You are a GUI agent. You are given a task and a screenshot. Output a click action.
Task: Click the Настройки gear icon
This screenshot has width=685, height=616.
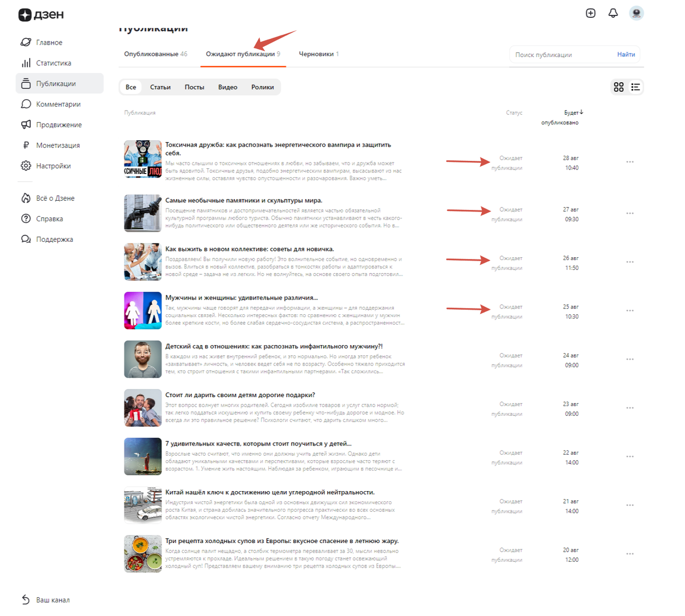pyautogui.click(x=26, y=165)
